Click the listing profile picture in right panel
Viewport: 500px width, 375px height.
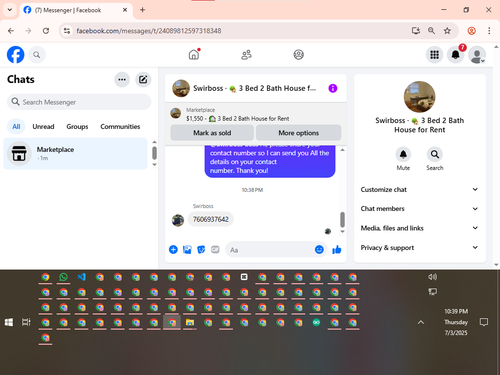point(420,97)
